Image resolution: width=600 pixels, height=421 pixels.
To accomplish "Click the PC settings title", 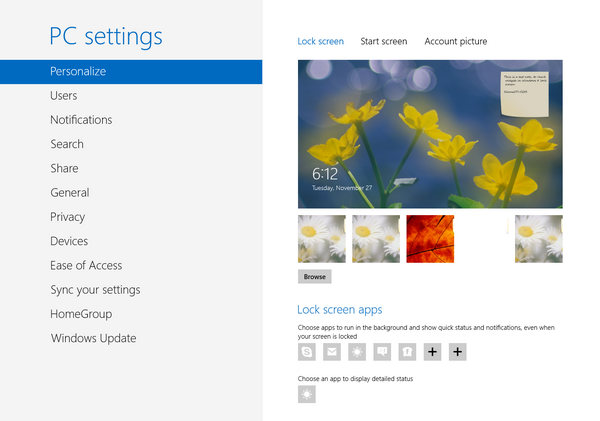I will pyautogui.click(x=106, y=37).
